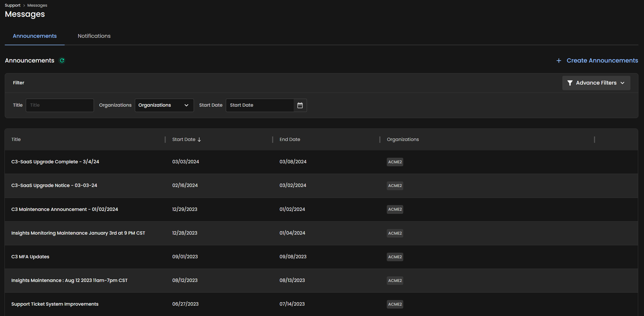Open the Start Date calendar picker icon
The height and width of the screenshot is (316, 644).
point(300,105)
